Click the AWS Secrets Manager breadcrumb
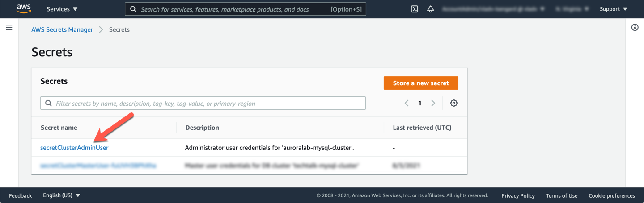The width and height of the screenshot is (644, 203). click(62, 29)
